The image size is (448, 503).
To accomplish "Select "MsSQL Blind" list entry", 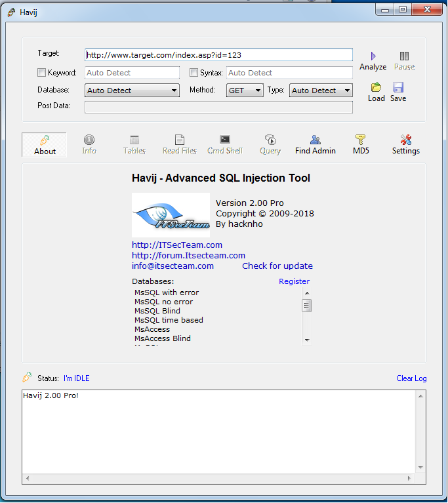I will click(157, 311).
